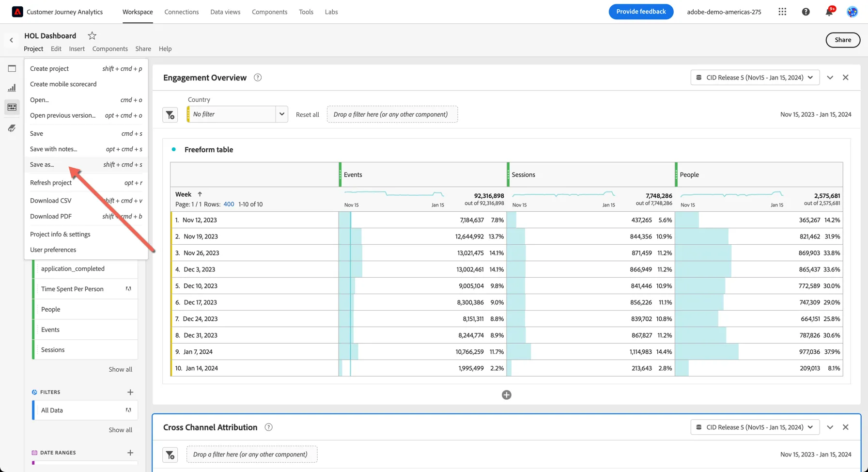Click the Cross Channel Attribution filter icon
This screenshot has width=868, height=472.
pyautogui.click(x=170, y=455)
